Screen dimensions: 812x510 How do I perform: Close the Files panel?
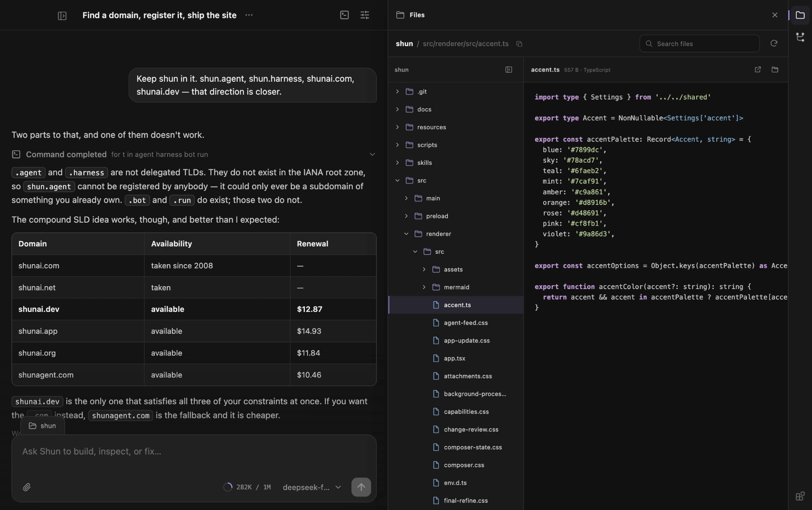coord(774,15)
